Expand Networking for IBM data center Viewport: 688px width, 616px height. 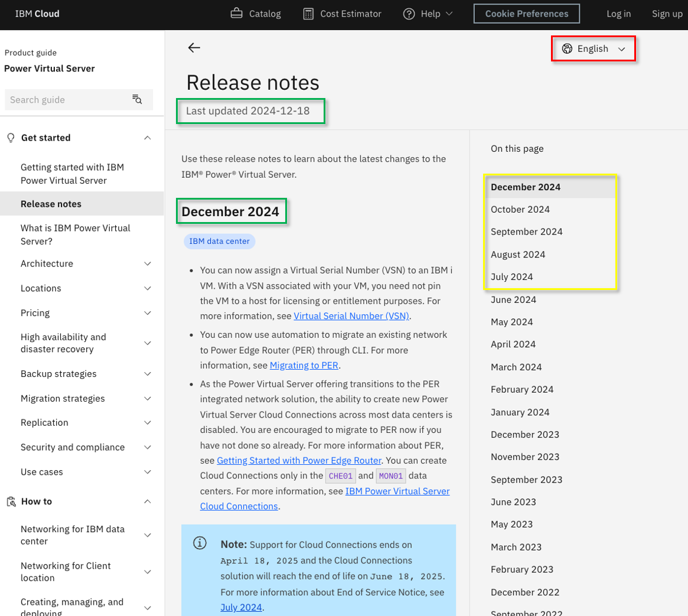click(148, 535)
